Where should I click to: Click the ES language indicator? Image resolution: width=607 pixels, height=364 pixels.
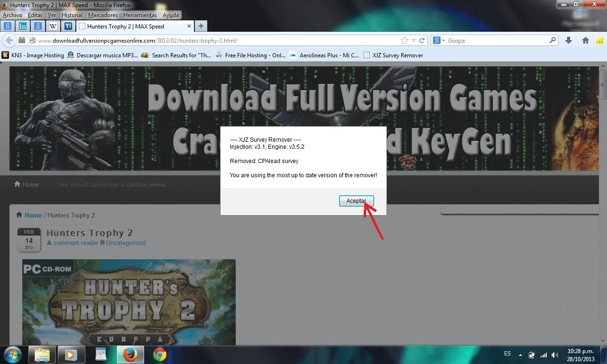coord(507,354)
